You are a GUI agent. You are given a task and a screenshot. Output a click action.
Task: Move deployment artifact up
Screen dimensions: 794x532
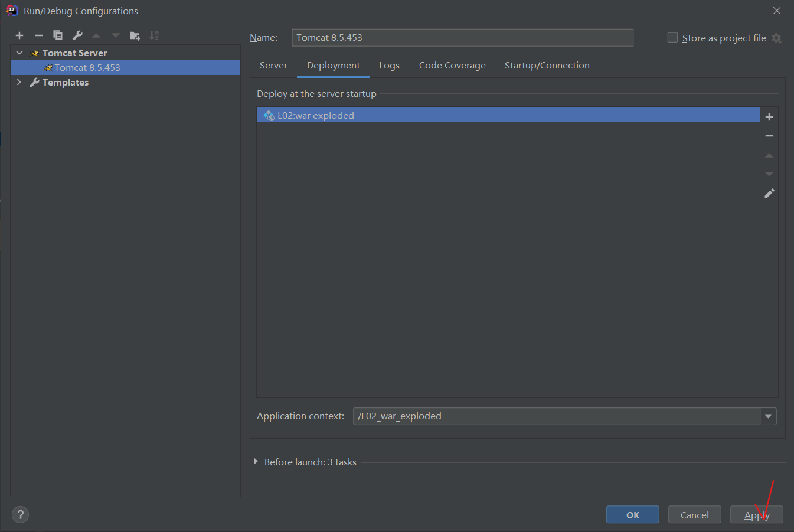tap(769, 155)
